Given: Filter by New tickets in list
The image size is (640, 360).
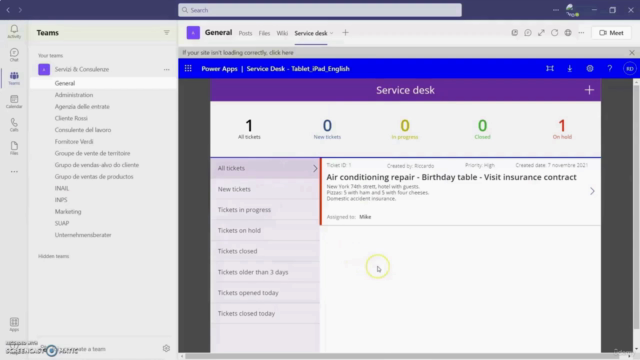Looking at the screenshot, I should 265,189.
